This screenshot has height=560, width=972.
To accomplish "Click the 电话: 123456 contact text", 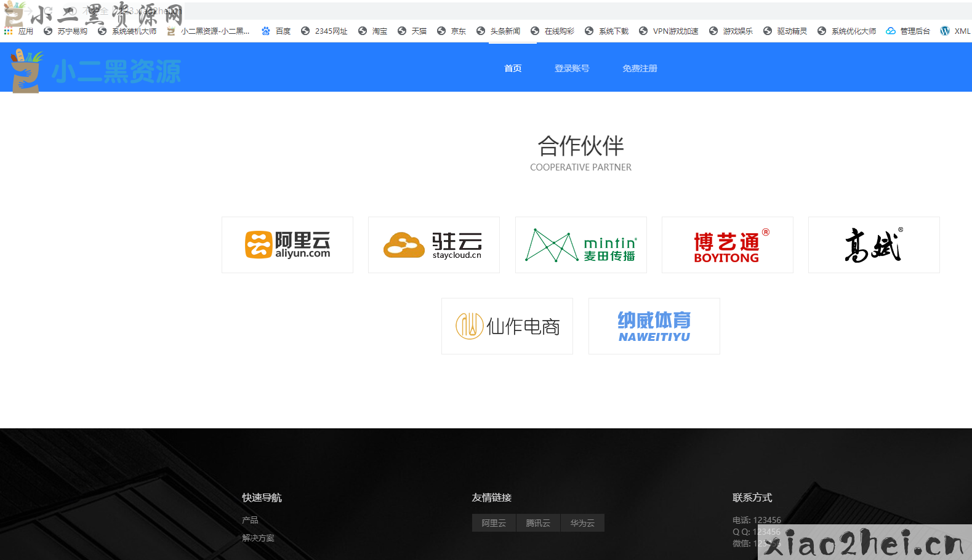I will point(757,520).
